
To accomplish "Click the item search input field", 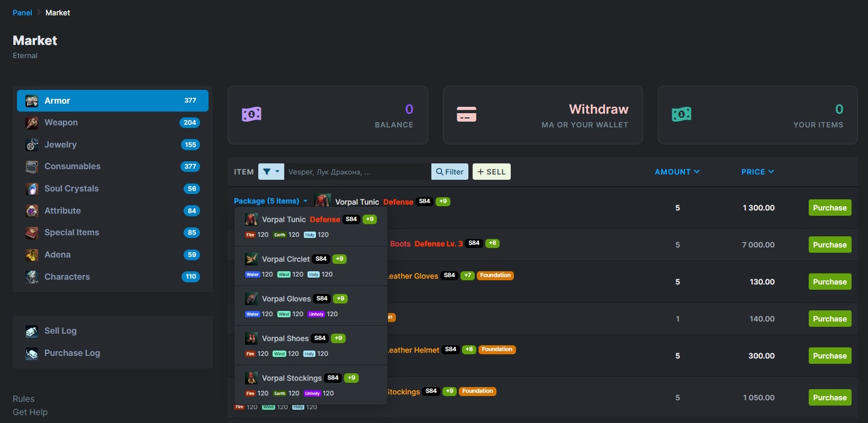I will click(357, 172).
